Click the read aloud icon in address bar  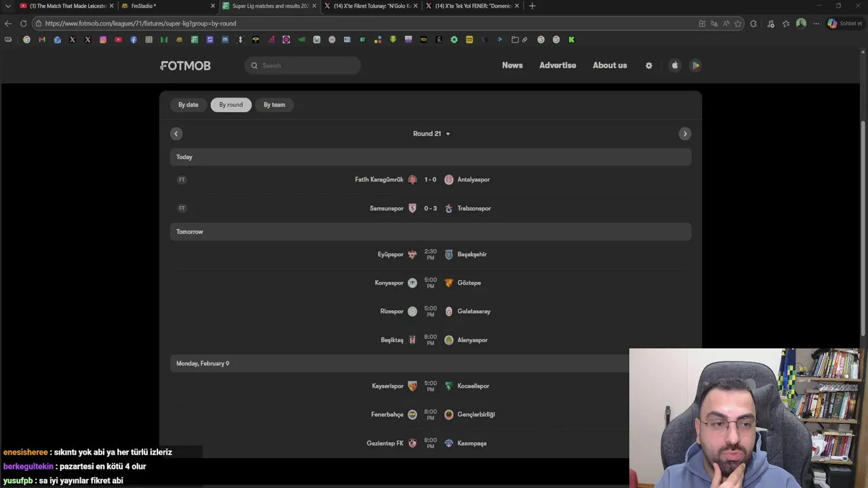click(x=726, y=23)
